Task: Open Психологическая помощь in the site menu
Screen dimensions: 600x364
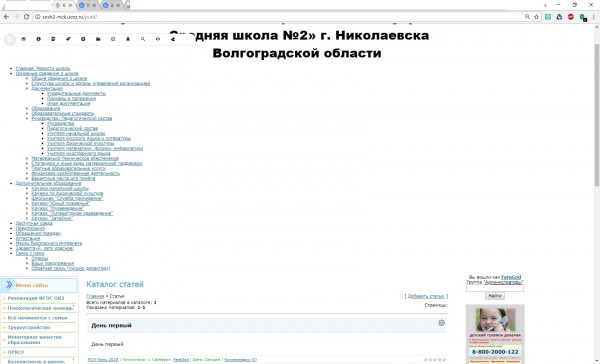Action: [x=40, y=308]
